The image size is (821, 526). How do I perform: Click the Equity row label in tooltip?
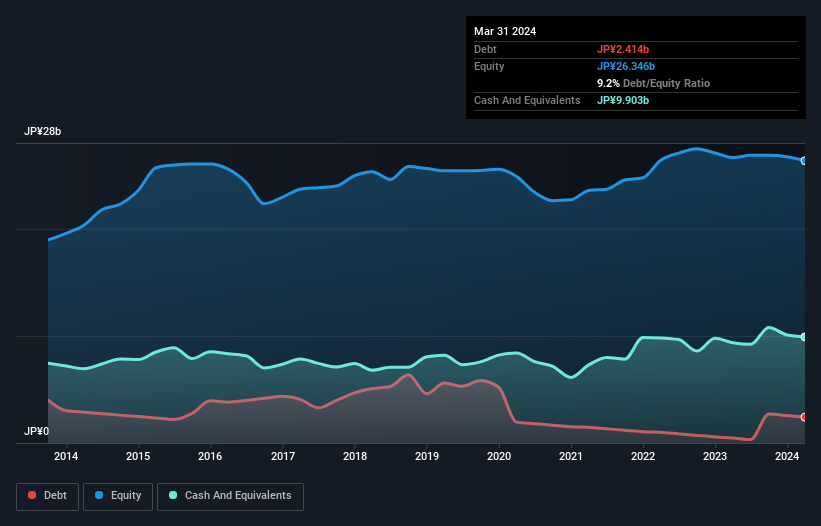tap(489, 66)
